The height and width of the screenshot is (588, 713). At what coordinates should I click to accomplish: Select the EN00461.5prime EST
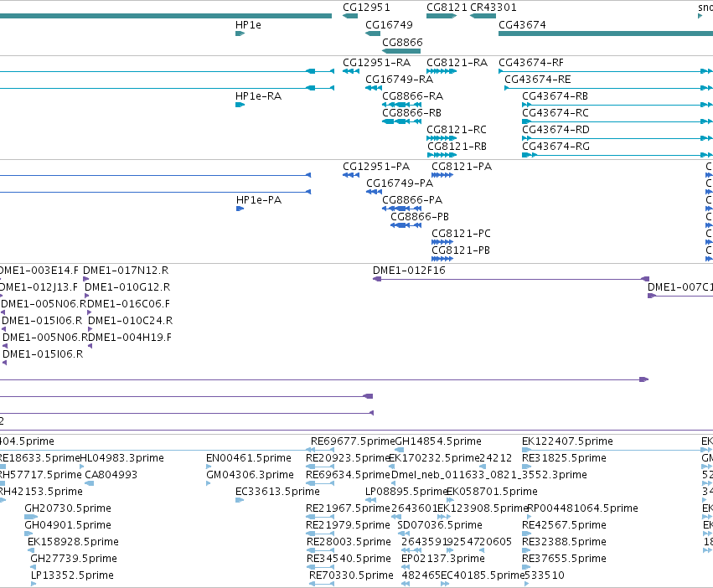[209, 467]
